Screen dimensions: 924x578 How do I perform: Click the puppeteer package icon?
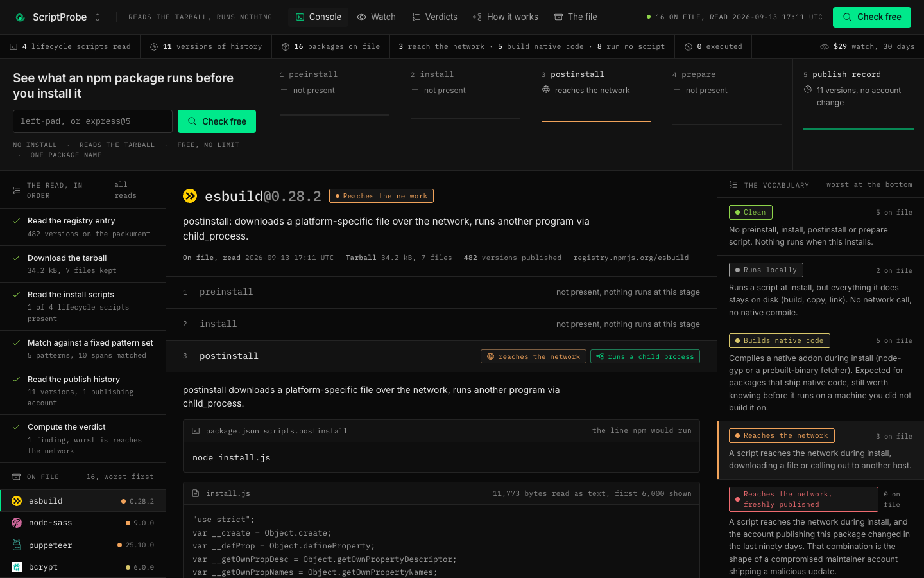click(17, 545)
